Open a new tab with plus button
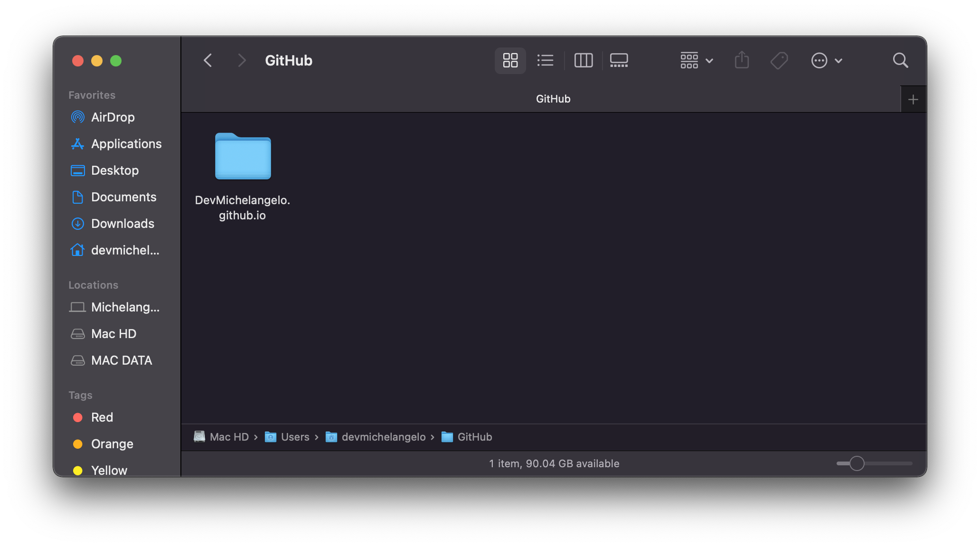The image size is (980, 547). click(913, 99)
